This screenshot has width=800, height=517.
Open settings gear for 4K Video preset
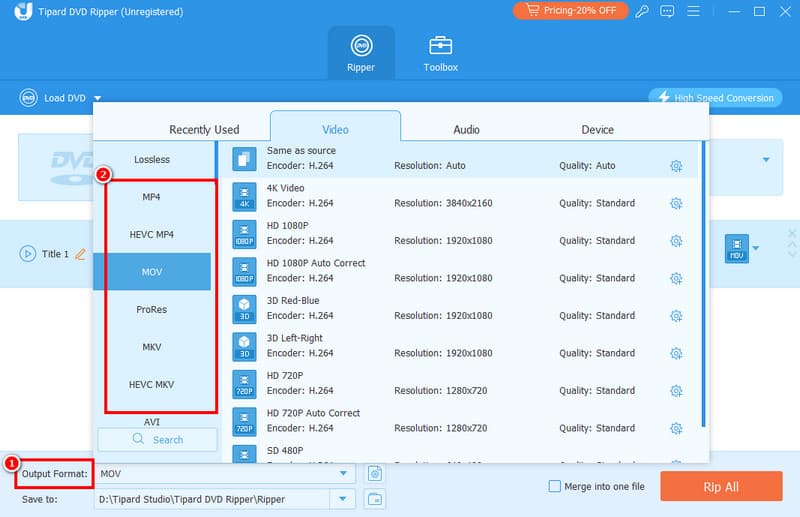pyautogui.click(x=676, y=203)
